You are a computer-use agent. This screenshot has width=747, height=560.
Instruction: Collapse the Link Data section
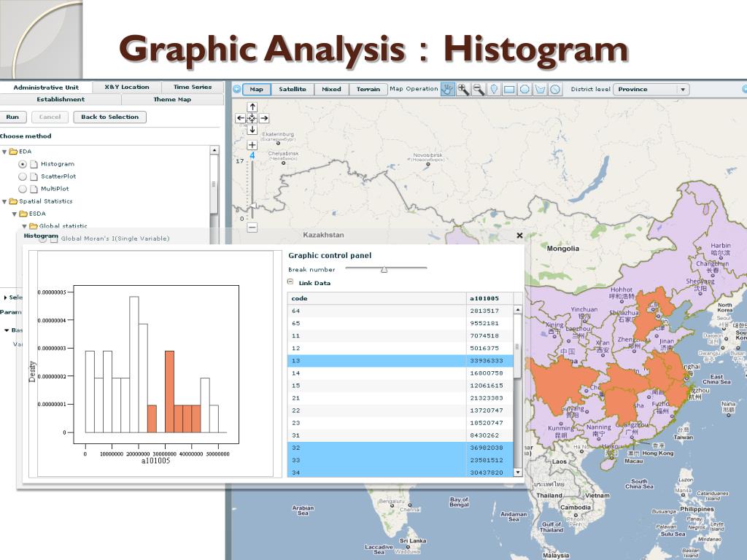pyautogui.click(x=290, y=282)
